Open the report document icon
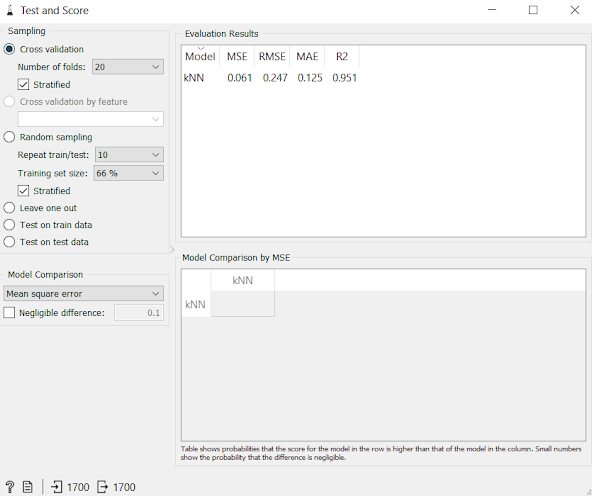This screenshot has width=592, height=496. click(28, 487)
